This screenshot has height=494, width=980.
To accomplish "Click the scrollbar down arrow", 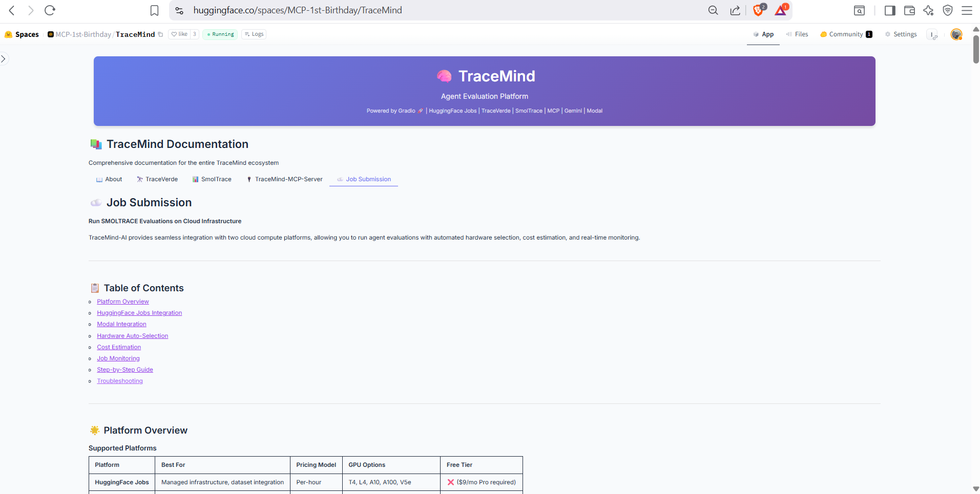I will click(x=976, y=489).
